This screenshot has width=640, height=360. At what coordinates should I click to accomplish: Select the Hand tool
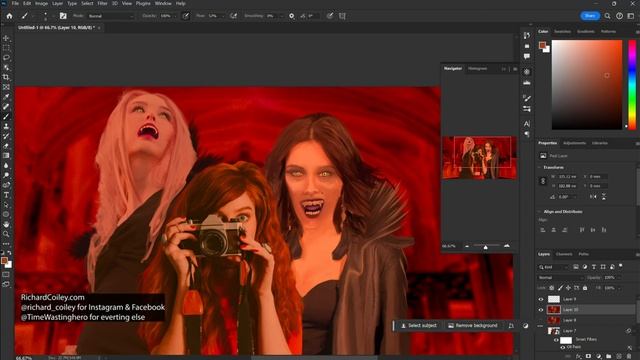click(x=6, y=224)
